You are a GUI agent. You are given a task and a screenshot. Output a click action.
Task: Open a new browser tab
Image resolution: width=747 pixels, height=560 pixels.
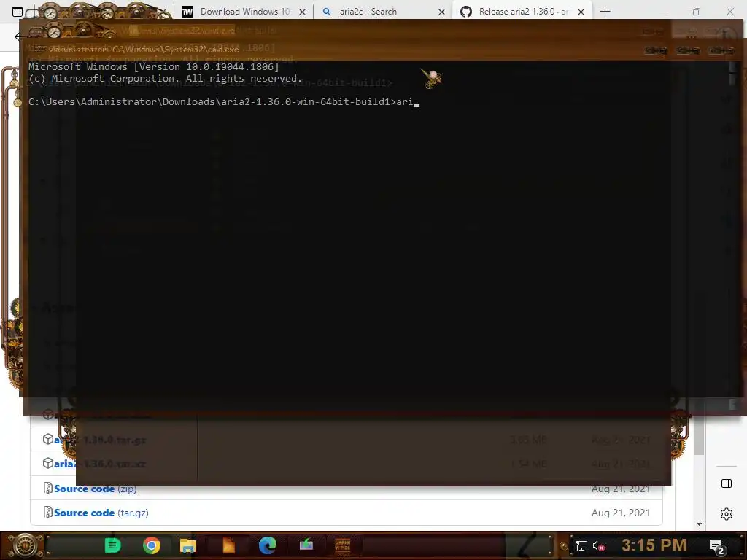605,12
